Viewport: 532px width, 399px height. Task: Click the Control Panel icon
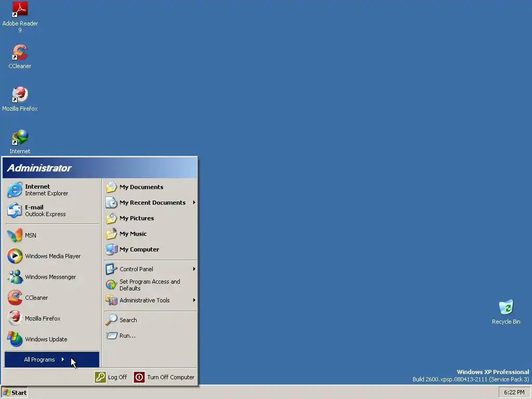click(x=111, y=269)
